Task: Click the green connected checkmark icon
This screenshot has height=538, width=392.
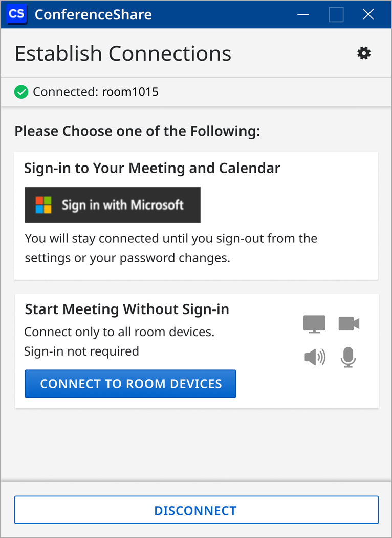Action: [21, 92]
